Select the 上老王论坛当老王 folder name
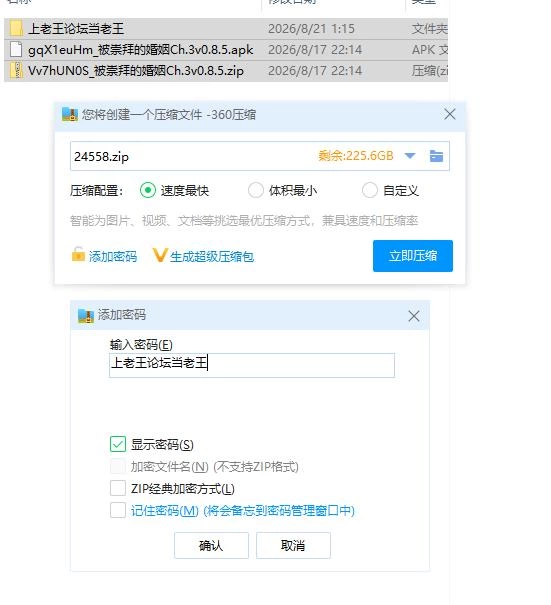Screen dimensions: 551x605 [x=76, y=29]
